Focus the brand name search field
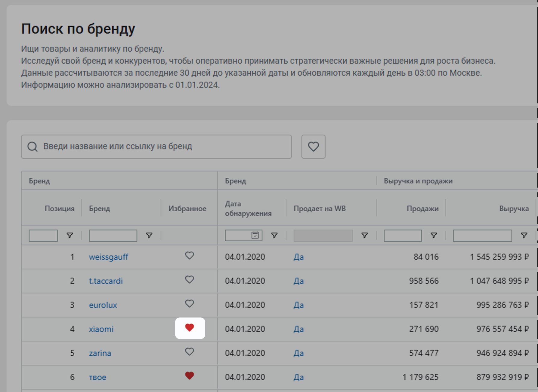This screenshot has height=392, width=538. tap(156, 147)
